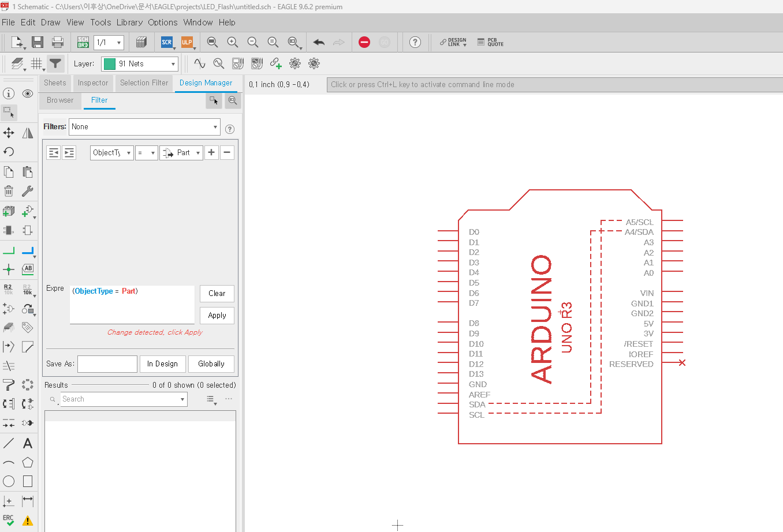This screenshot has width=783, height=532.
Task: Select the Label AB tool
Action: [28, 269]
